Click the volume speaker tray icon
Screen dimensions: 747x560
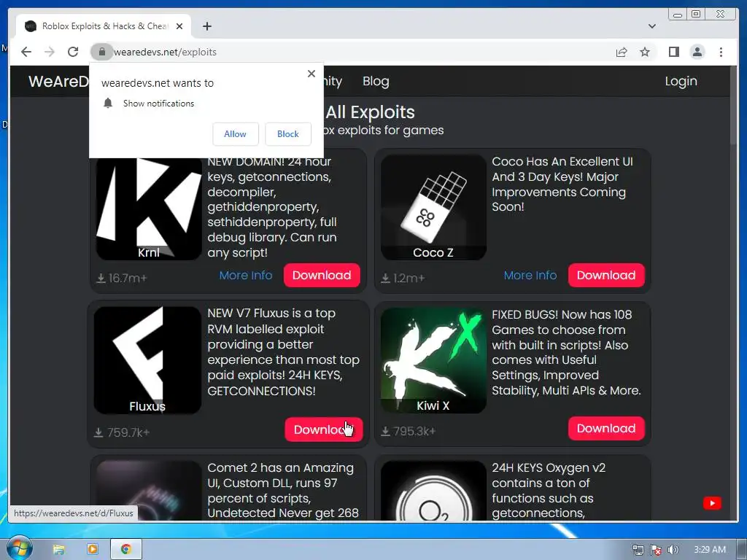tap(673, 550)
